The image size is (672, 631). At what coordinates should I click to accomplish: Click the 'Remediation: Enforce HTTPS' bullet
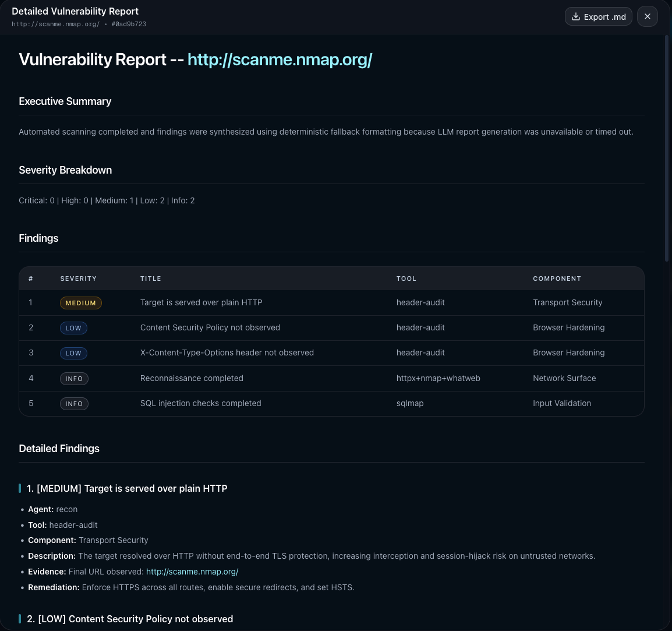pos(191,587)
